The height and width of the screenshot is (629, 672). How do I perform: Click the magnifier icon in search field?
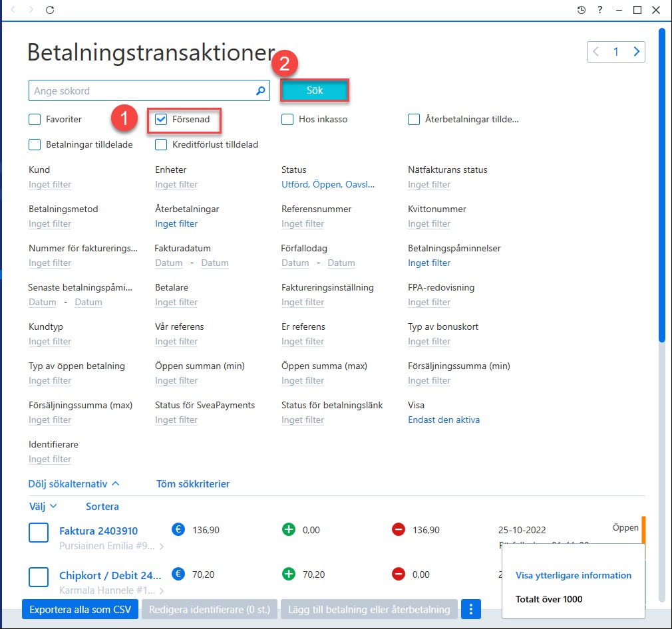pos(260,91)
